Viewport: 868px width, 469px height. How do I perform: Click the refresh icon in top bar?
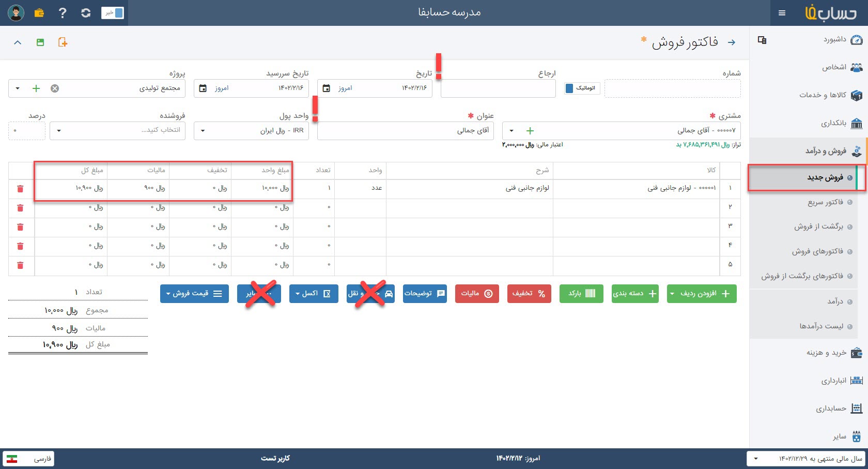coord(86,13)
